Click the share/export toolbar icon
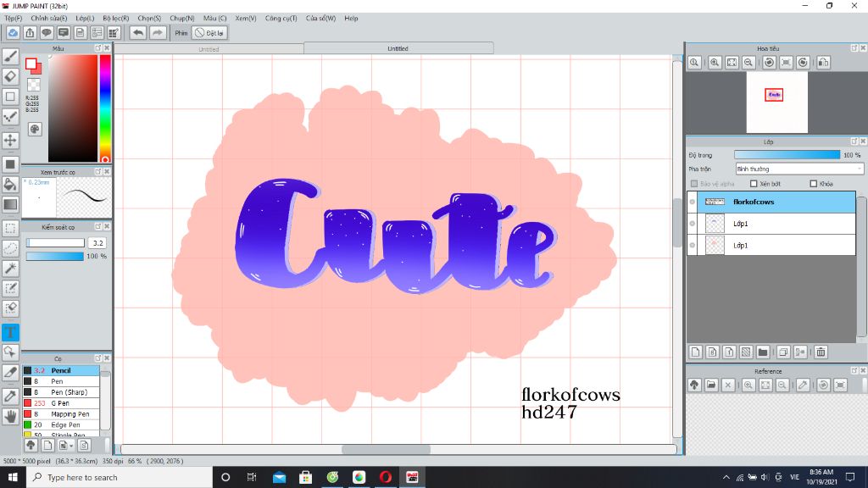Screen dimensions: 868x488 [x=30, y=33]
